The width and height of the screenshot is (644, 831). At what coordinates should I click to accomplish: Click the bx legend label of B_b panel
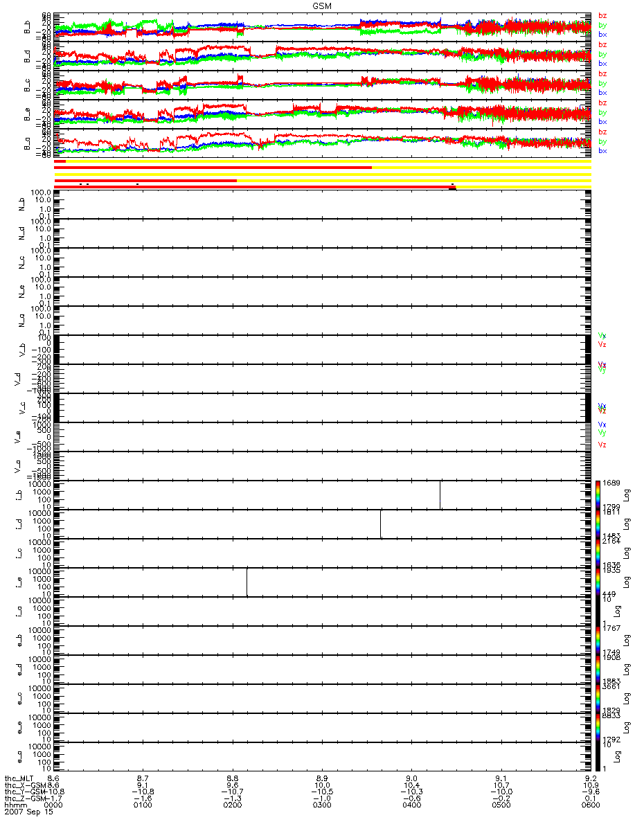point(602,34)
